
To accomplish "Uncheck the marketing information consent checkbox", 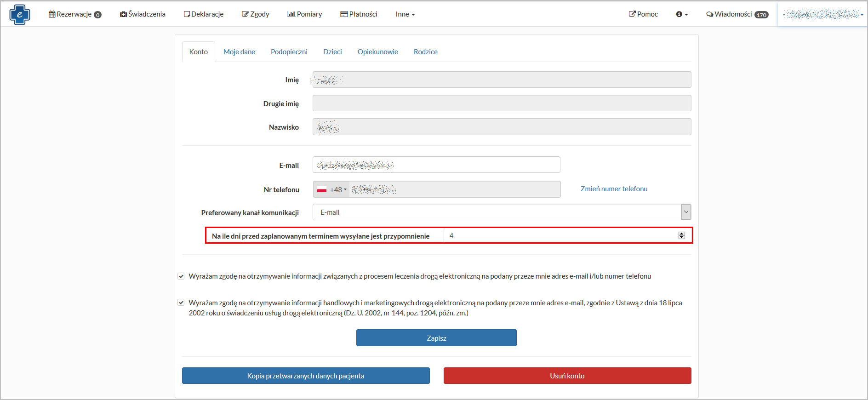I will pos(181,303).
